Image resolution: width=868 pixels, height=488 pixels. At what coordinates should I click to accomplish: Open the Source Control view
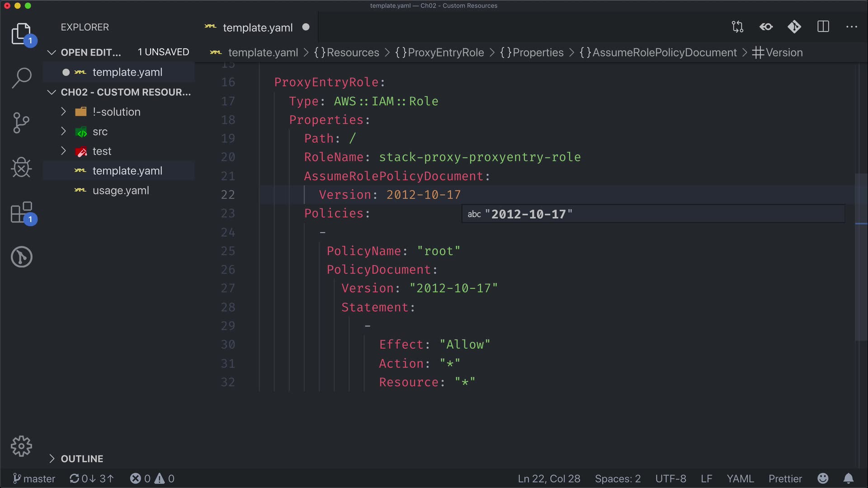[x=21, y=122]
